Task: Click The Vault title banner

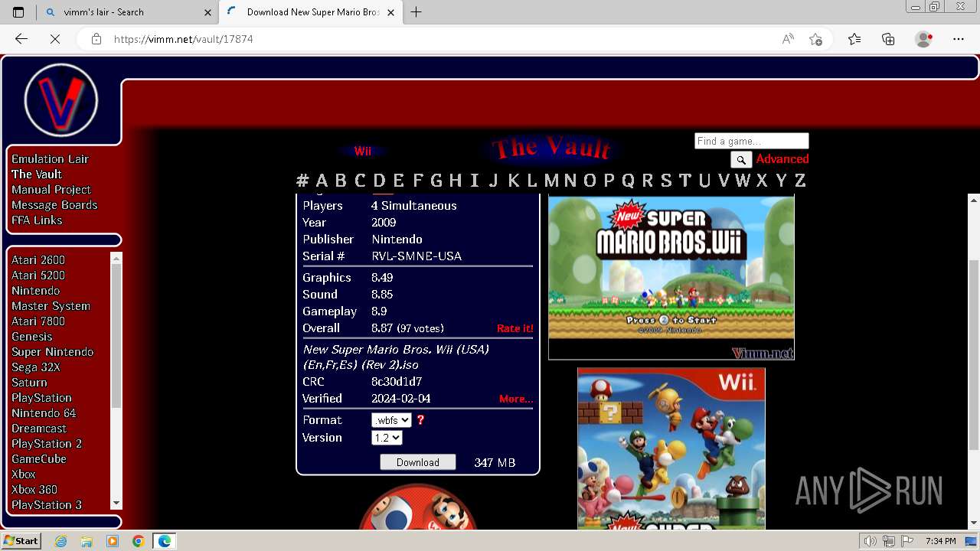Action: [x=551, y=148]
